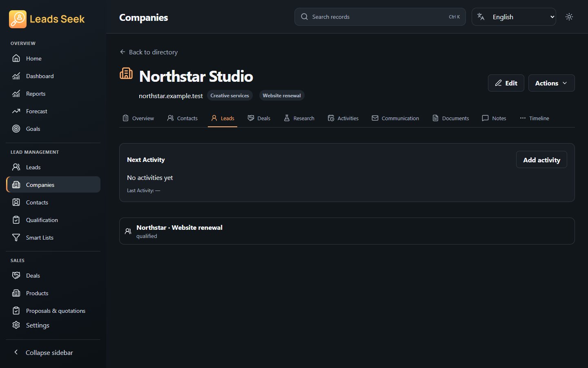Screen dimensions: 588x368
Task: Click the Edit button
Action: point(506,83)
